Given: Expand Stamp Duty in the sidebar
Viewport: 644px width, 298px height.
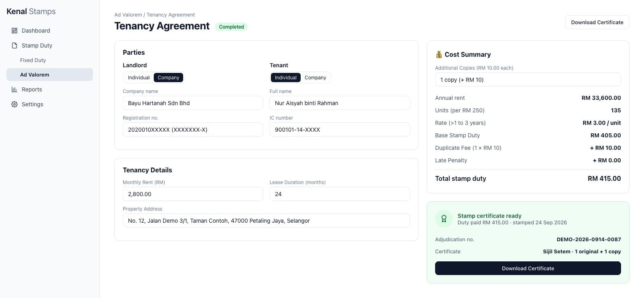Looking at the screenshot, I should point(50,46).
